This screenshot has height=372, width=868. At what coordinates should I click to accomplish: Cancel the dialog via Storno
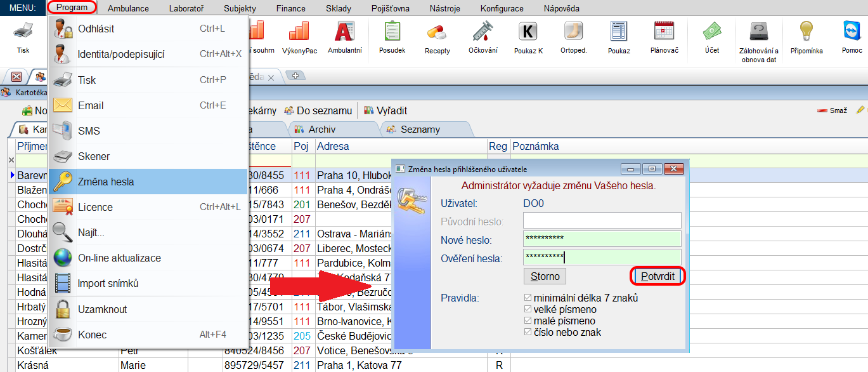pyautogui.click(x=545, y=276)
